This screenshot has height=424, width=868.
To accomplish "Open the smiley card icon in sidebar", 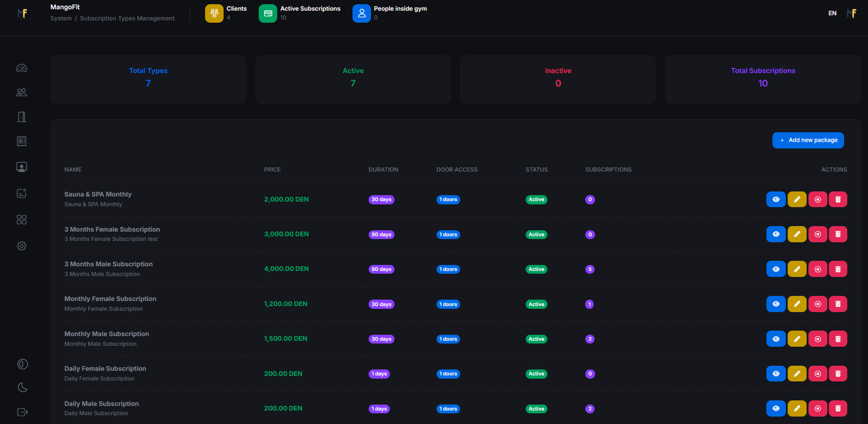I will point(22,193).
